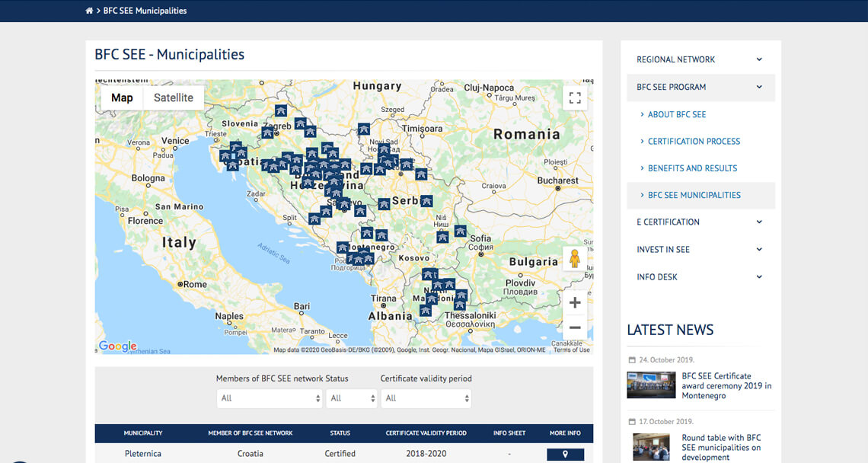Click the Info Sheet column header
Image resolution: width=868 pixels, height=463 pixels.
[509, 433]
